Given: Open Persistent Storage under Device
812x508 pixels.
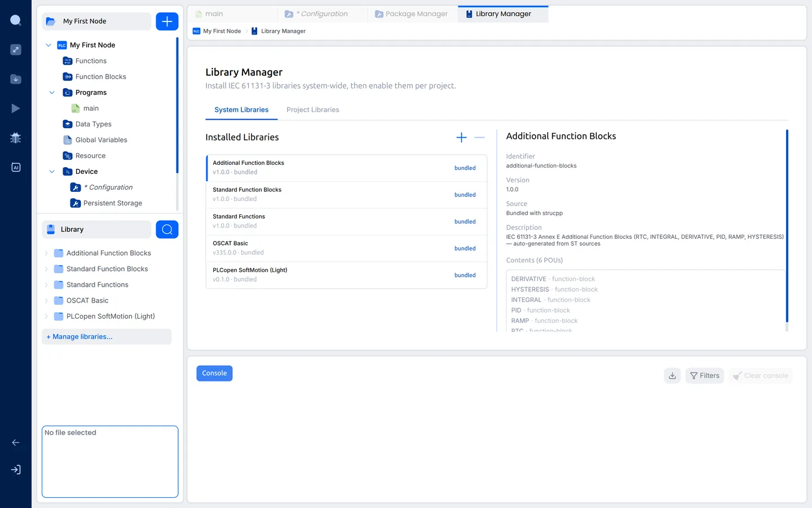Looking at the screenshot, I should pos(112,203).
